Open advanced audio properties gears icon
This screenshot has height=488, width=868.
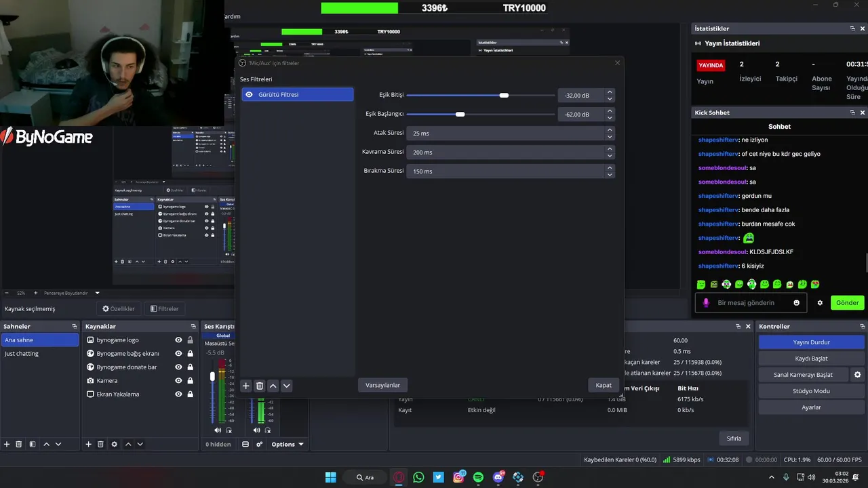[259, 445]
